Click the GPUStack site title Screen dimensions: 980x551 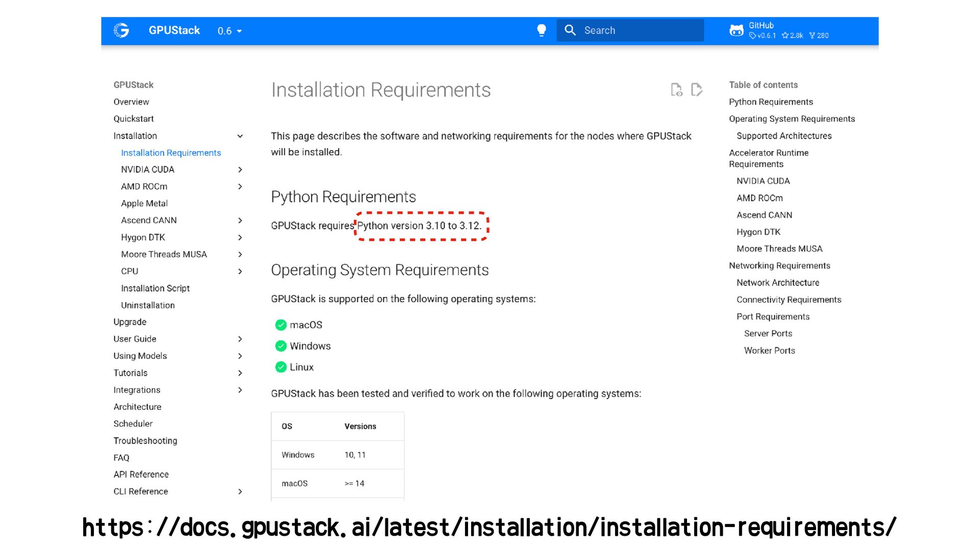pos(174,31)
